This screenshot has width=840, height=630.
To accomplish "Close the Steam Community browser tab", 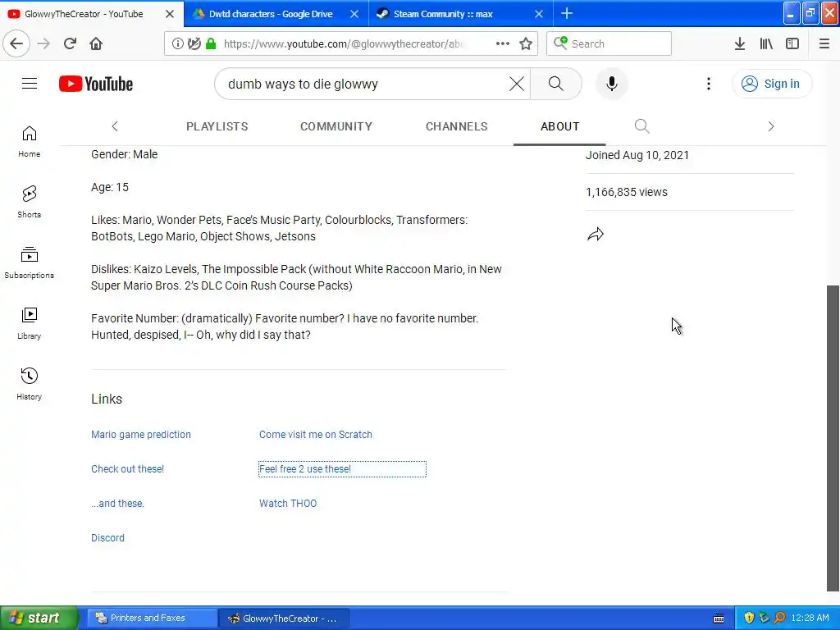I will tap(539, 14).
